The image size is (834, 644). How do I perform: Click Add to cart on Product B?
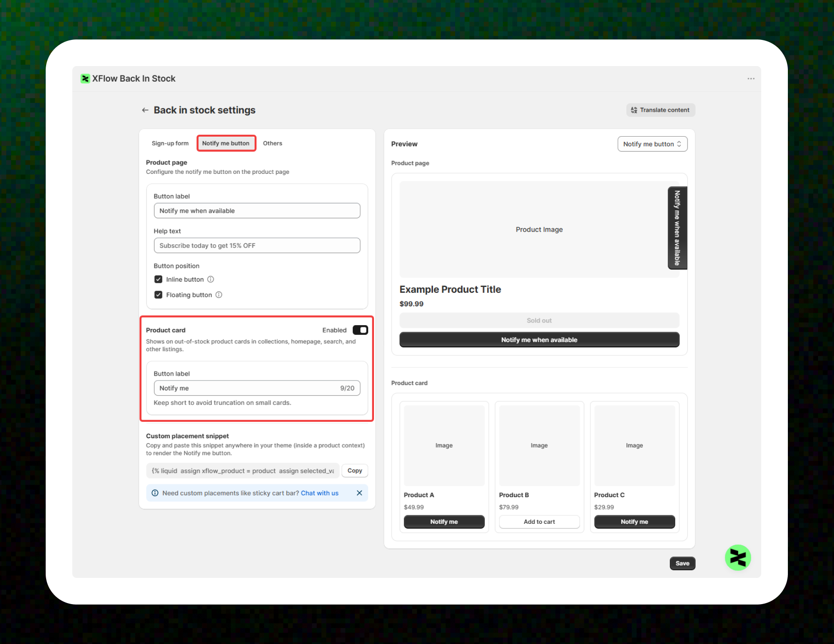(x=539, y=522)
